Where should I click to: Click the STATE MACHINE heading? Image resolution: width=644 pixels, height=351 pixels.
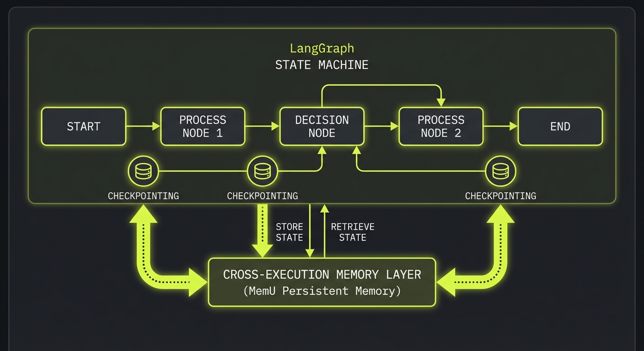[x=322, y=65]
